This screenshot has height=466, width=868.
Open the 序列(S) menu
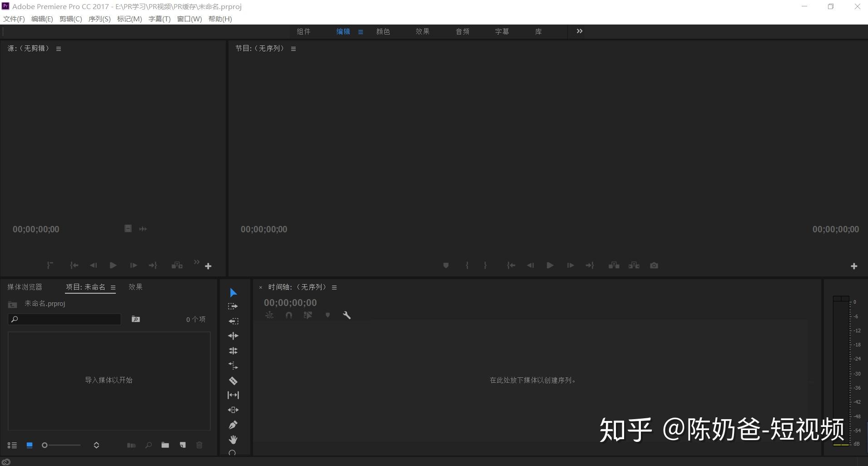tap(99, 19)
